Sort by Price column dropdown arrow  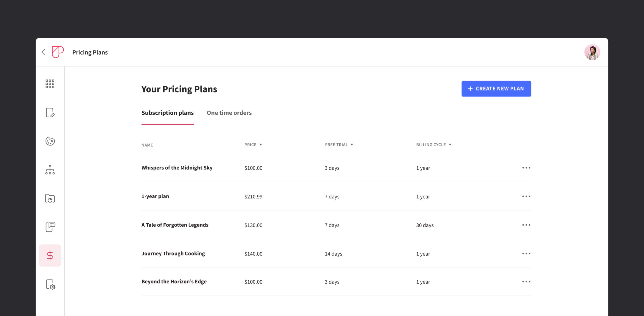tap(261, 145)
